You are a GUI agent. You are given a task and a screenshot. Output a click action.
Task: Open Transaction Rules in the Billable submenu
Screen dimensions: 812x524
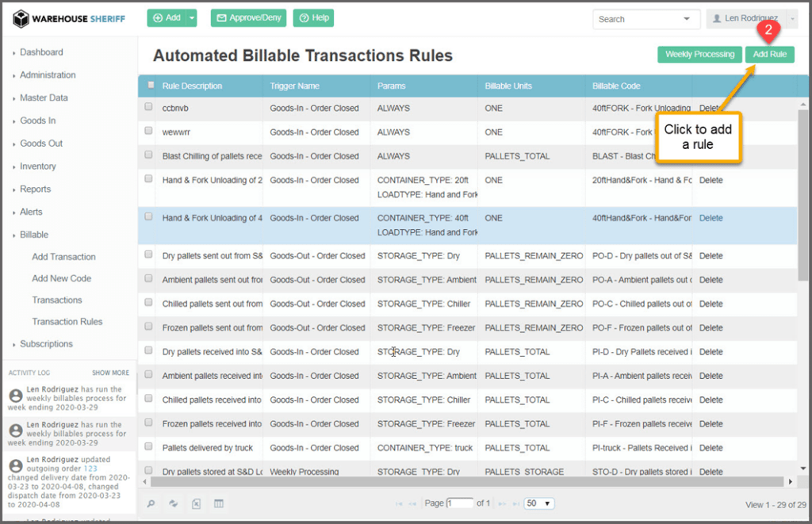[67, 322]
